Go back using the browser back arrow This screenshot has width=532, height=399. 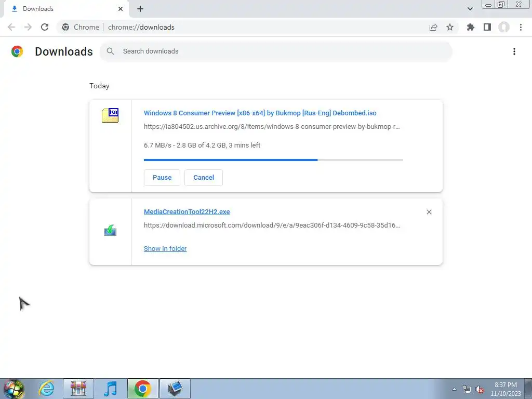[11, 27]
